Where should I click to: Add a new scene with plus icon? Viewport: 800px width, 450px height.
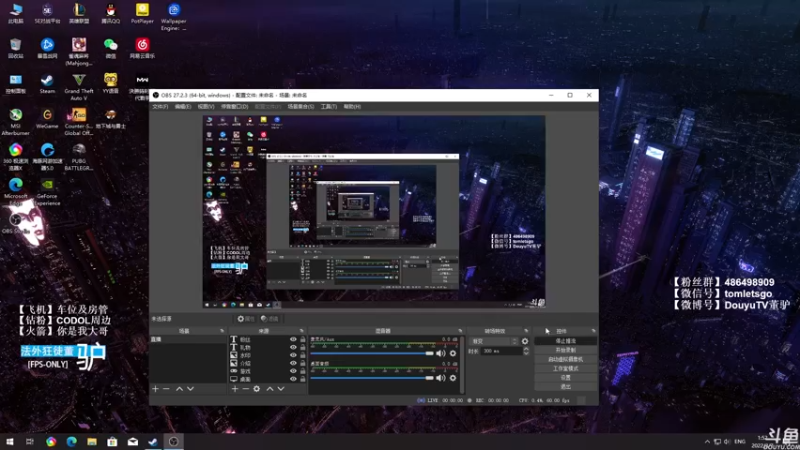point(156,389)
